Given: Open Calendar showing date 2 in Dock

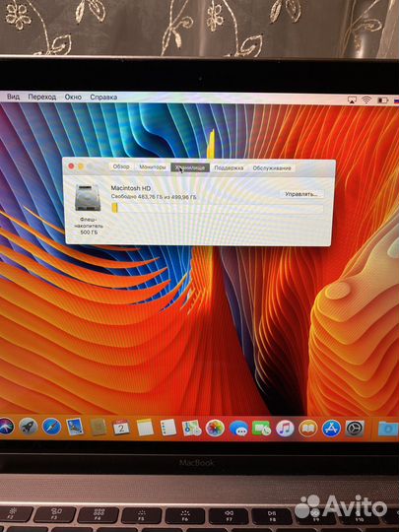Looking at the screenshot, I should 121,428.
